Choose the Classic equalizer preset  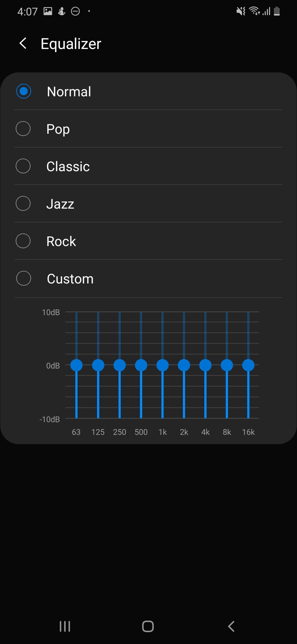23,166
